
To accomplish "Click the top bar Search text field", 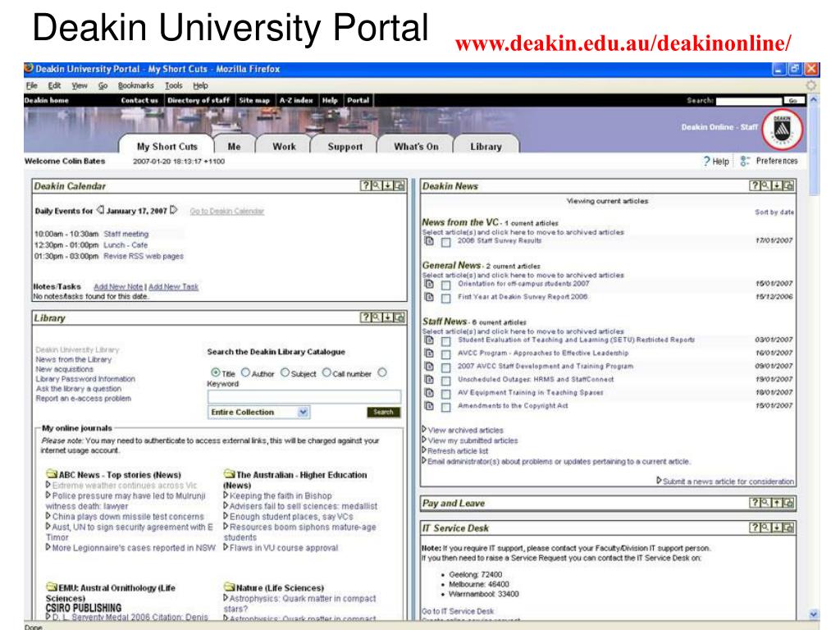I will (x=749, y=101).
